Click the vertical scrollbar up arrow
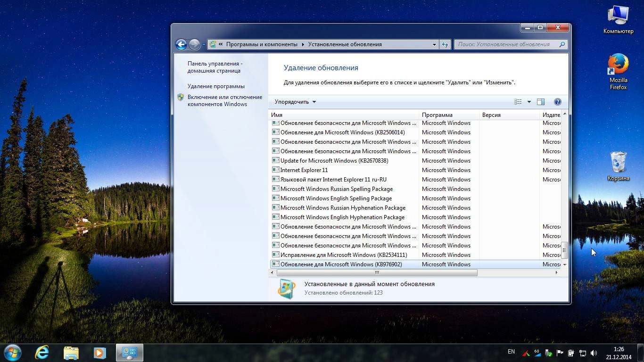The image size is (644, 362). tap(565, 114)
